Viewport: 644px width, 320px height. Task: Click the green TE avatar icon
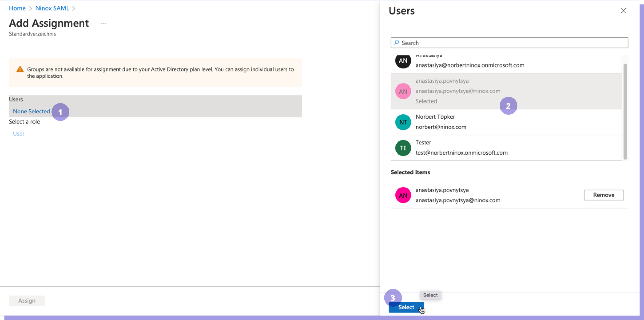click(x=403, y=148)
